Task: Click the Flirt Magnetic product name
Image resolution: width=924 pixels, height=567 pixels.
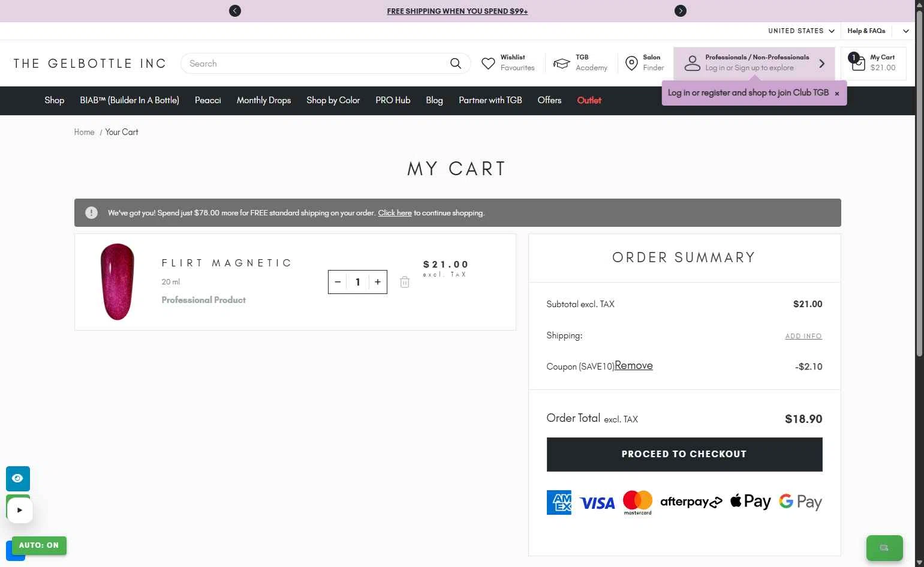Action: 227,263
